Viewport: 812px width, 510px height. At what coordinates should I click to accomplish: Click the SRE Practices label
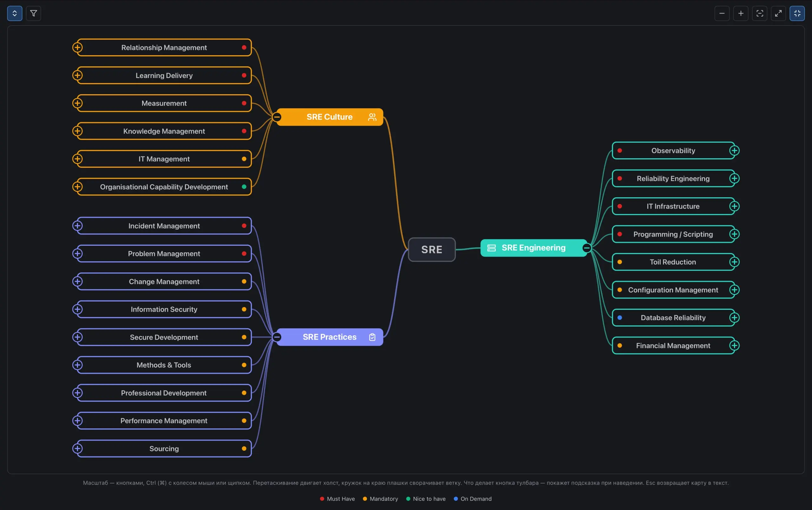330,337
